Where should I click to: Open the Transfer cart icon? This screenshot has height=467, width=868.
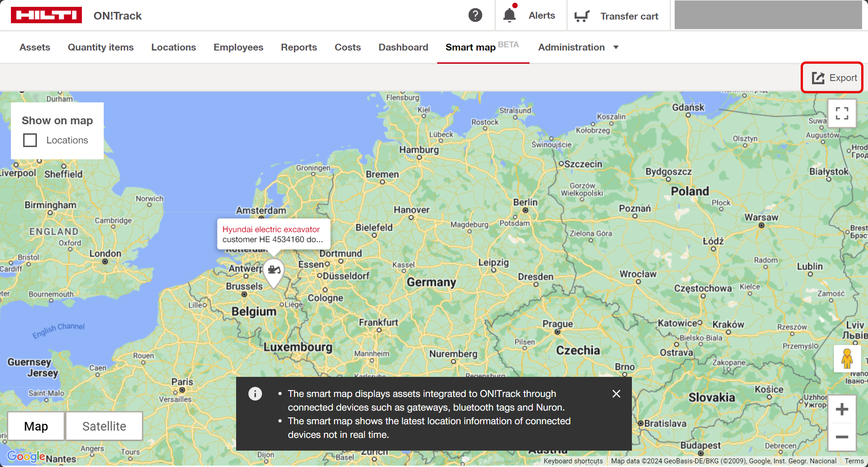(582, 16)
